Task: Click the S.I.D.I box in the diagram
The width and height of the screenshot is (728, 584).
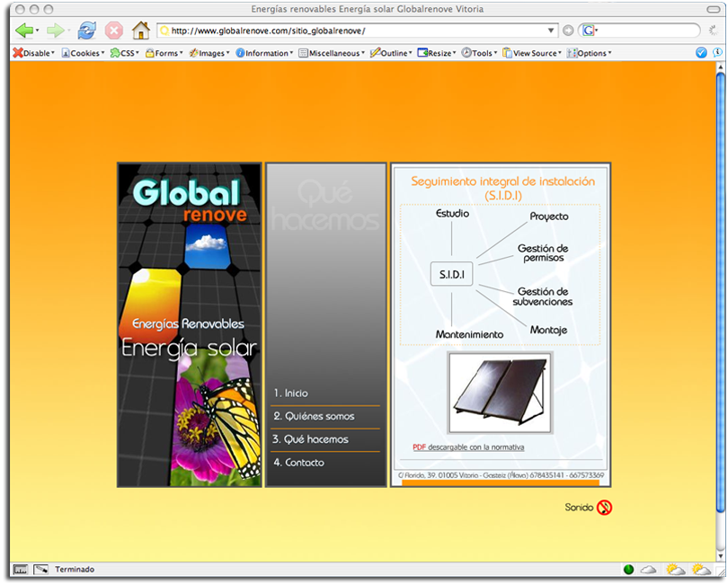Action: 452,274
